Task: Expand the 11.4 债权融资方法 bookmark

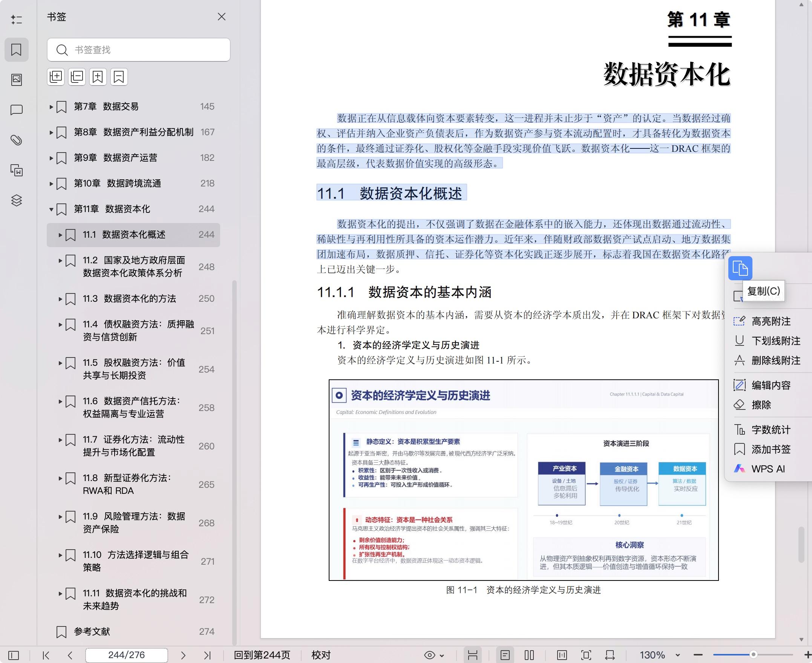Action: coord(60,325)
